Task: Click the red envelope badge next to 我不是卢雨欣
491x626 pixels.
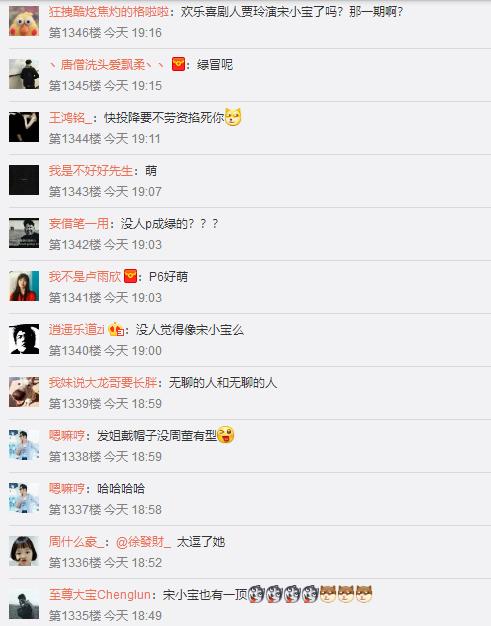Action: point(130,276)
